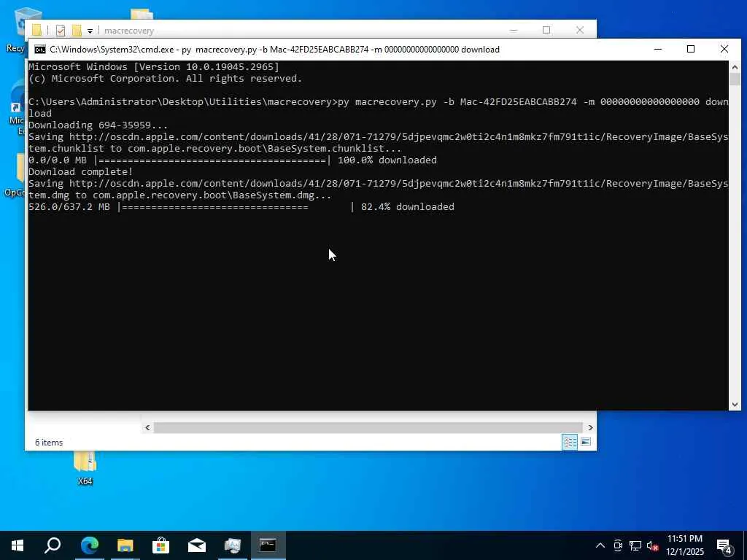The height and width of the screenshot is (560, 747).
Task: Switch Explorer to Details view
Action: (x=570, y=442)
